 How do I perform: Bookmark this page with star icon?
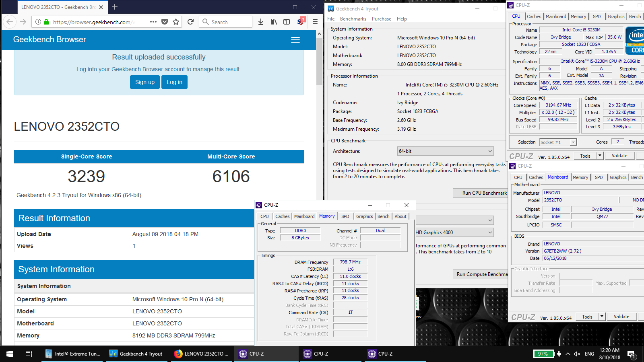click(176, 22)
